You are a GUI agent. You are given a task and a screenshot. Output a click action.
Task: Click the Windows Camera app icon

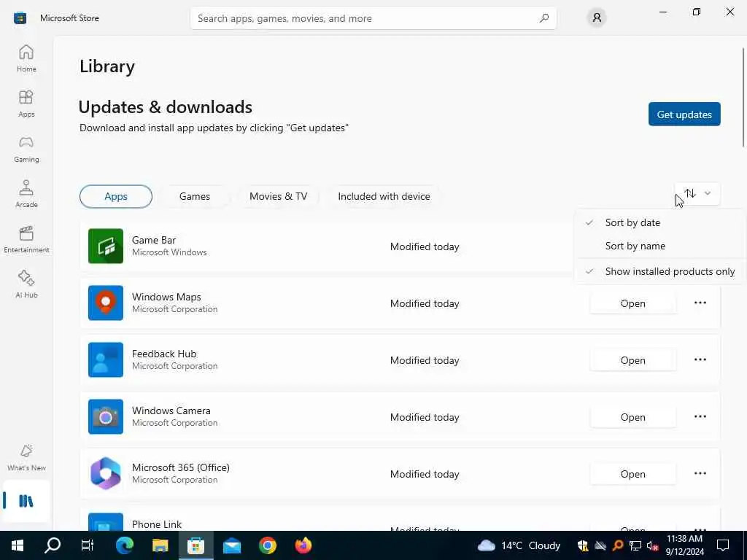[x=106, y=416]
